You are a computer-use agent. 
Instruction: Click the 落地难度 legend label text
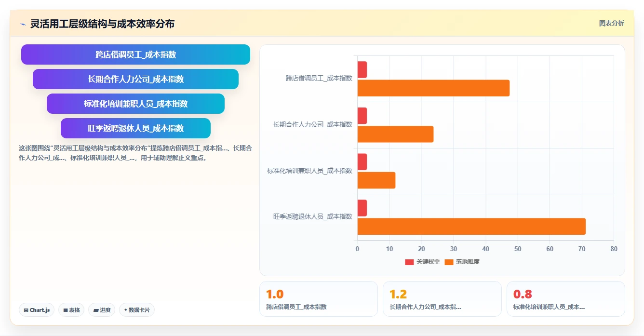[x=468, y=262]
